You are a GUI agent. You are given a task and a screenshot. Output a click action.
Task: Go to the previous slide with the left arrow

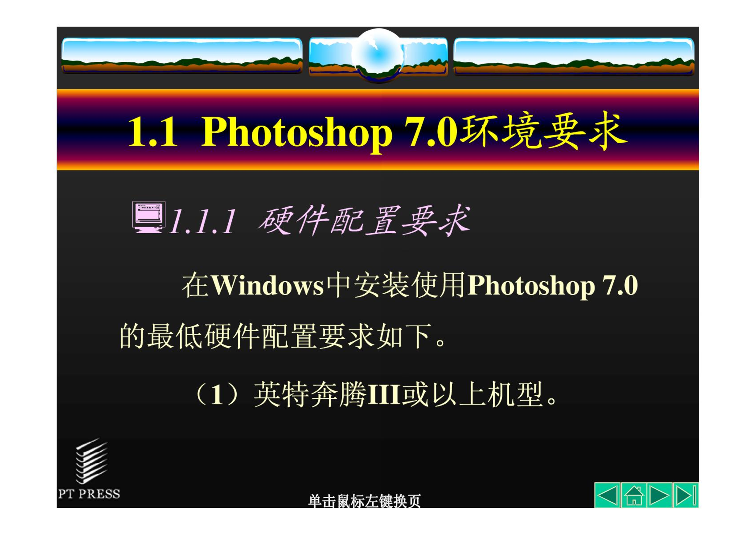coord(607,495)
